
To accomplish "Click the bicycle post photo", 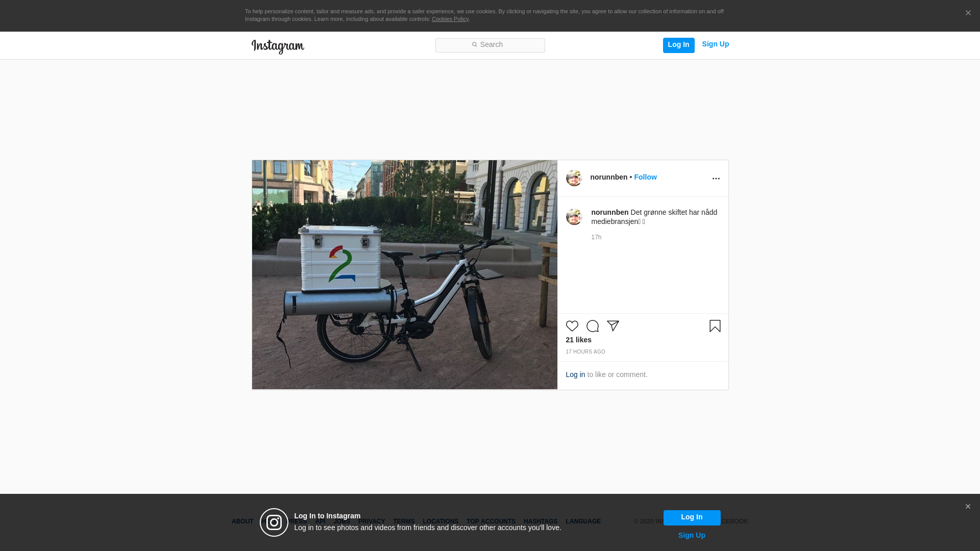I will pos(404,274).
